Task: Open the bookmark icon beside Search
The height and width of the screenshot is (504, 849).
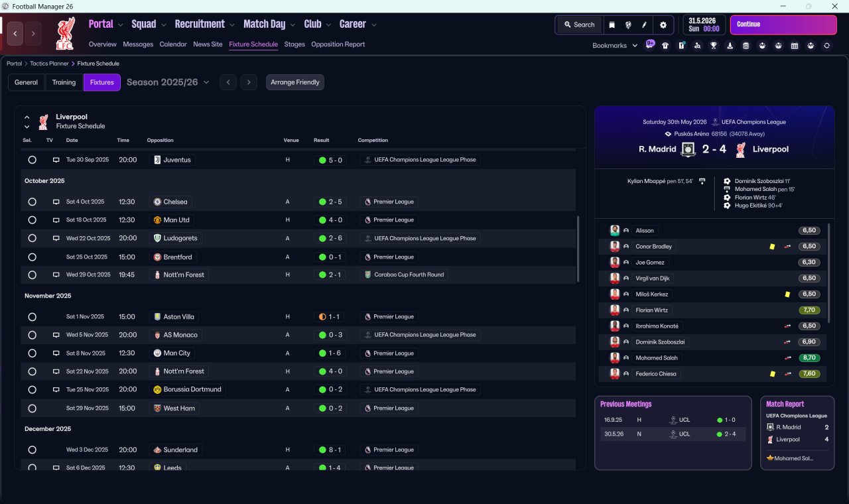Action: point(612,25)
